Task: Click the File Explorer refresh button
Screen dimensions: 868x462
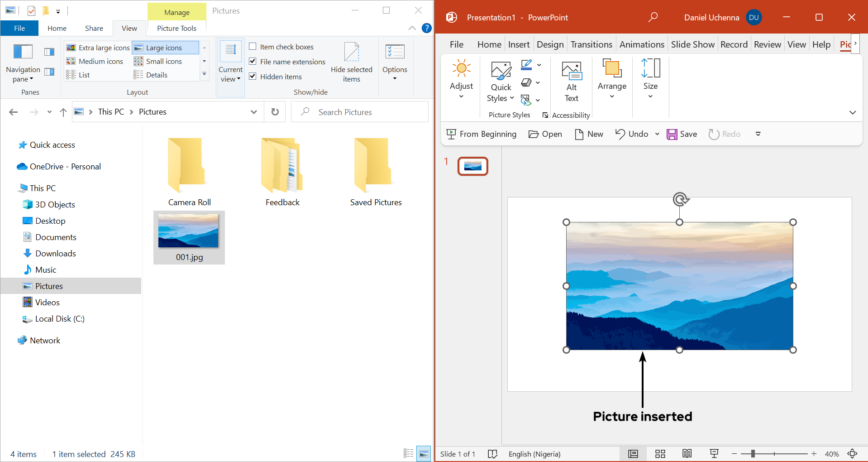Action: 275,112
